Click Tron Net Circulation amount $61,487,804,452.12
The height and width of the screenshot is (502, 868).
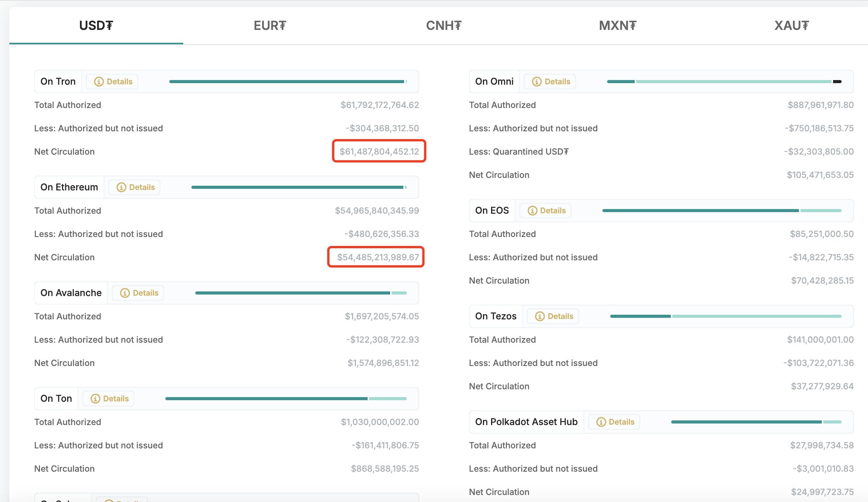pos(379,152)
